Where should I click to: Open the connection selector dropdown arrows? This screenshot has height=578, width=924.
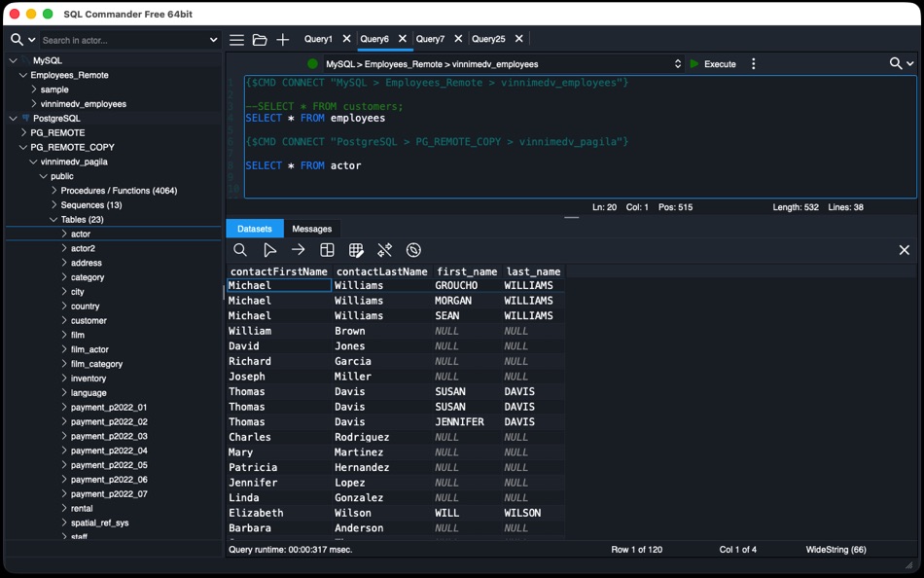click(x=678, y=63)
